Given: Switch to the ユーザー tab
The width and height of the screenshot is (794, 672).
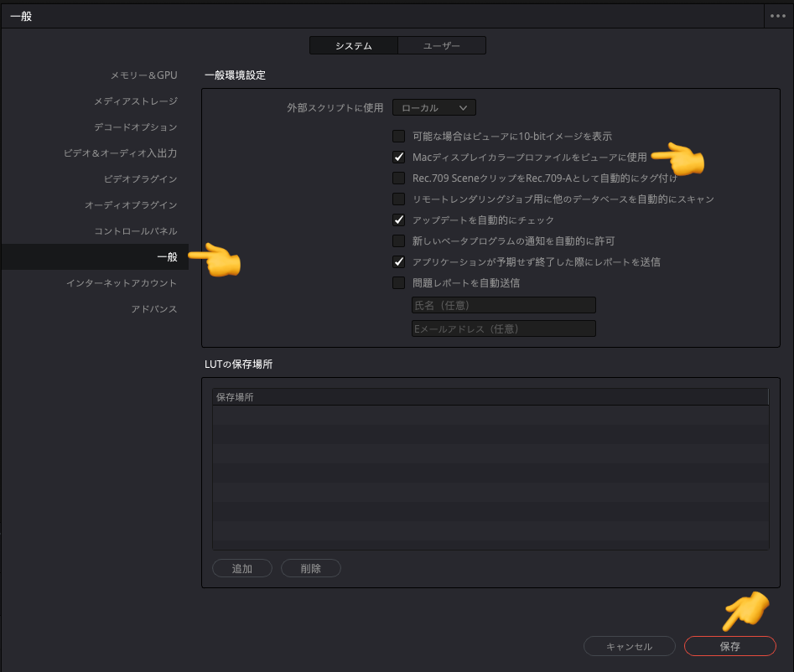Looking at the screenshot, I should tap(442, 45).
